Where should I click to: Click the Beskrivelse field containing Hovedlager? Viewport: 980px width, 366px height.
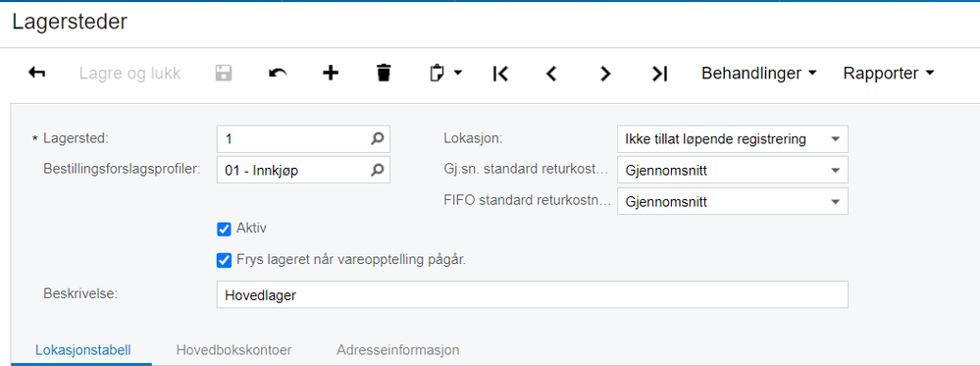532,294
